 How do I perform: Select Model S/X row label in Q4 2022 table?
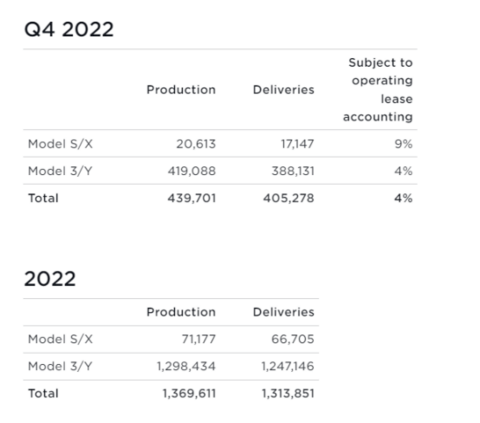tap(60, 144)
